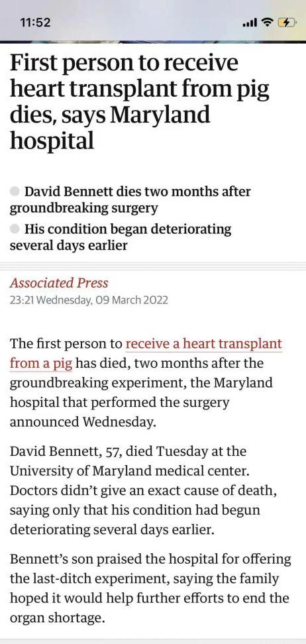306x644 pixels.
Task: Tap the cellular signal bars icon
Action: point(249,23)
